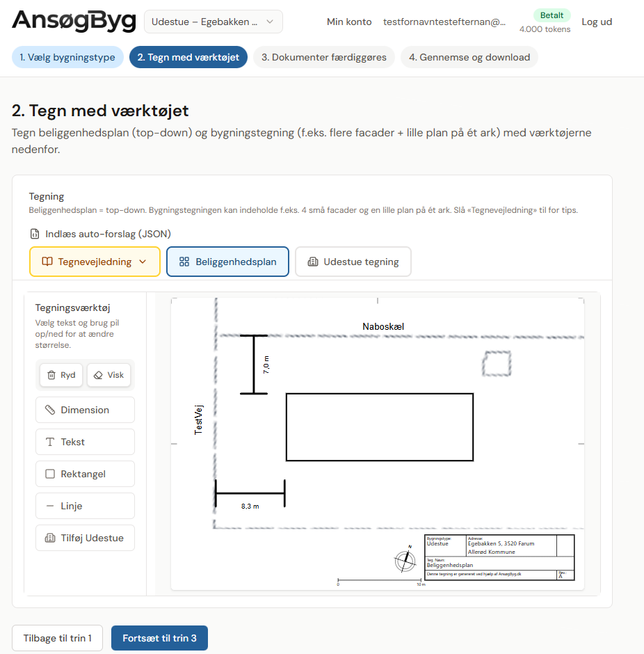The width and height of the screenshot is (644, 654).
Task: Select the Visk eraser tool
Action: 108,374
